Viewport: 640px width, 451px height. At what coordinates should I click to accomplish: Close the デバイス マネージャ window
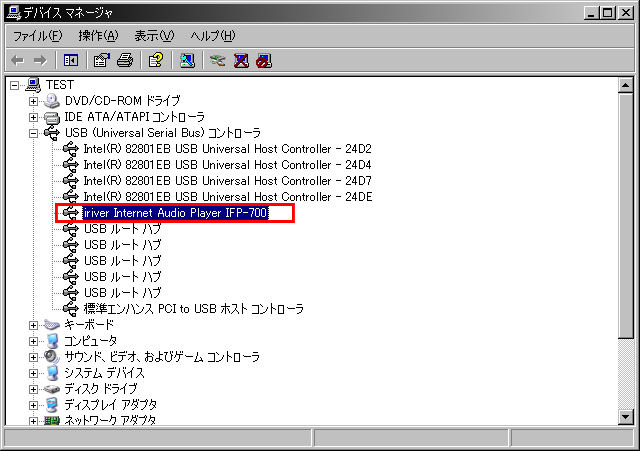[626, 13]
